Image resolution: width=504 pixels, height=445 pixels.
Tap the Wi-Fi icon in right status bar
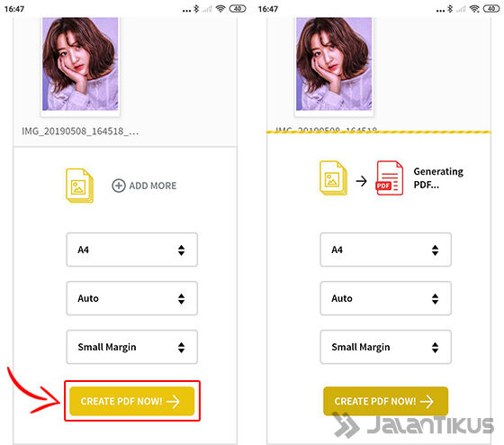[x=474, y=9]
